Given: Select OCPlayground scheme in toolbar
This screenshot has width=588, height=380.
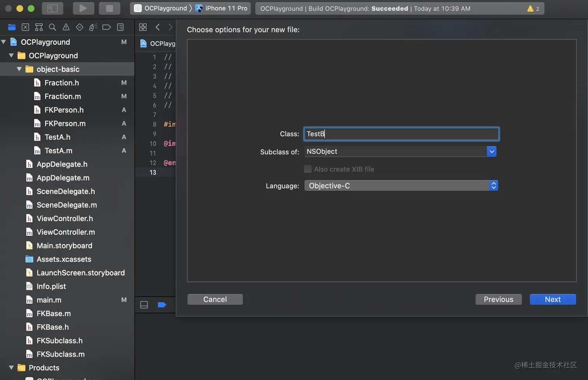Looking at the screenshot, I should pyautogui.click(x=161, y=8).
